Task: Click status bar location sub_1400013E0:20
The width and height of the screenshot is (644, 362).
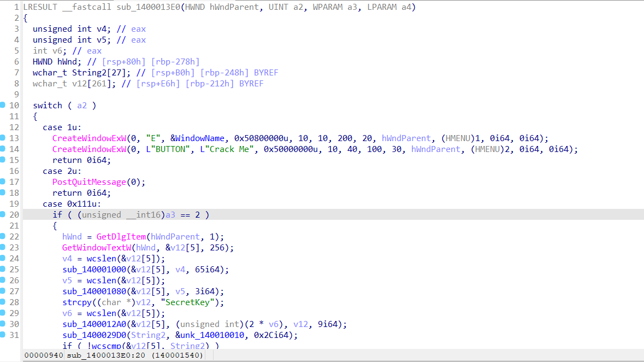Action: coord(107,355)
